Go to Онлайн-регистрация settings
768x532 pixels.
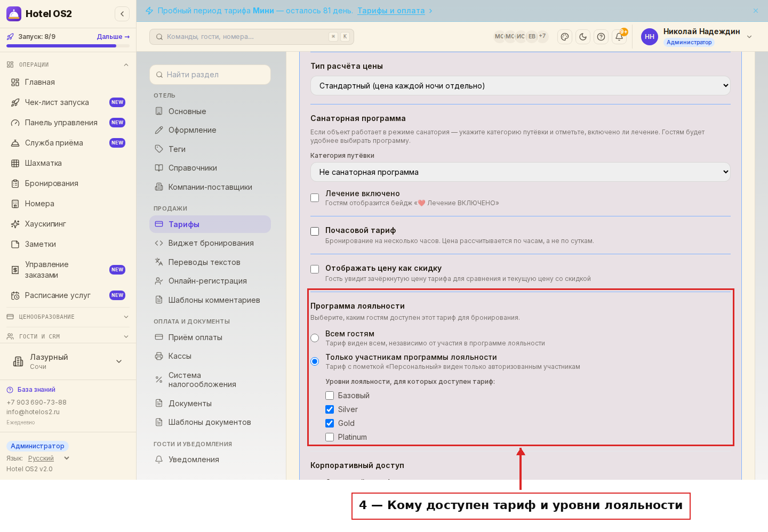click(210, 281)
